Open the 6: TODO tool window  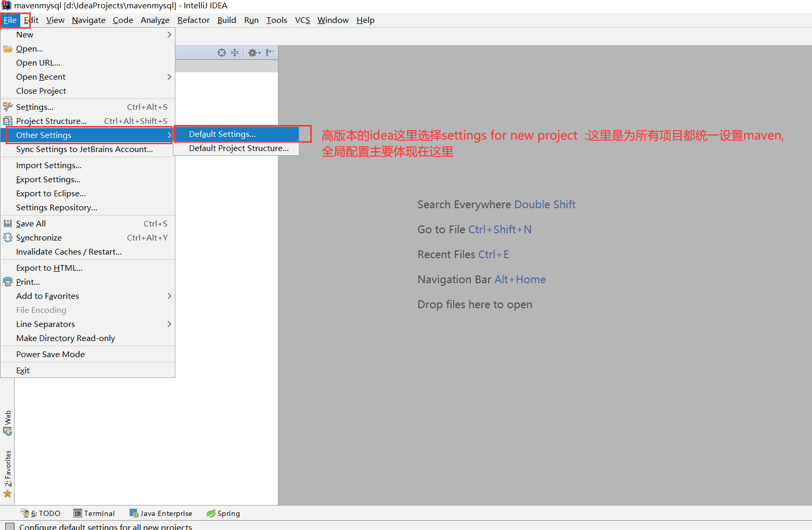[41, 513]
